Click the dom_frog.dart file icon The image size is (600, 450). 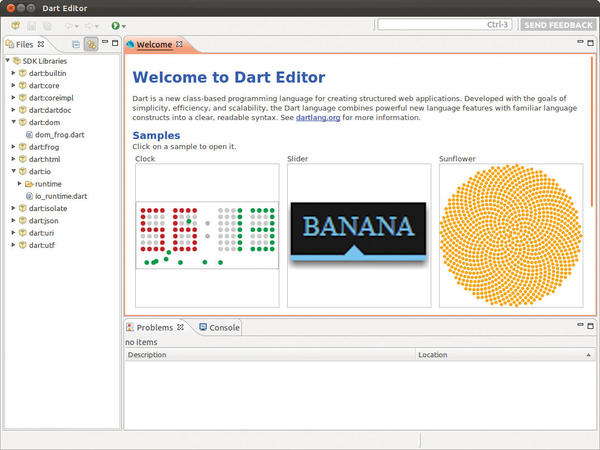(29, 135)
